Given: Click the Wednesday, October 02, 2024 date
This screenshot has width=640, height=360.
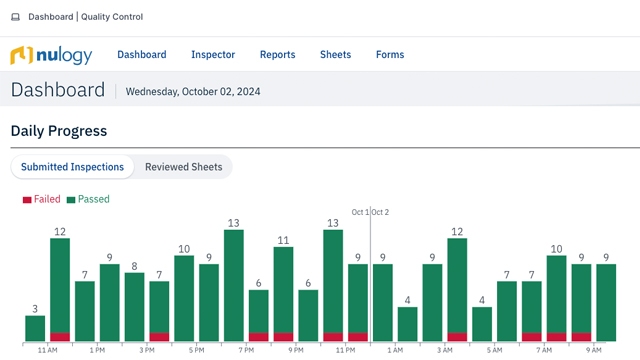Looking at the screenshot, I should 193,91.
